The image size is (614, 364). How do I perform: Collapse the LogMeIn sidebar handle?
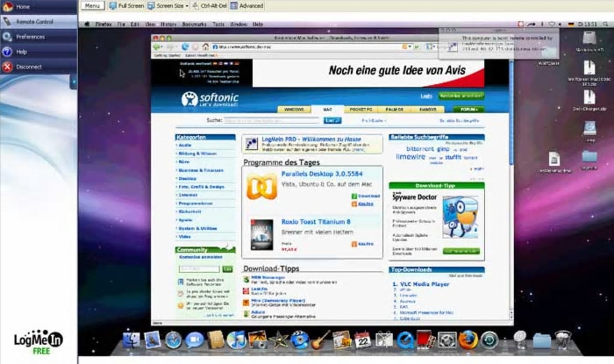[x=73, y=82]
